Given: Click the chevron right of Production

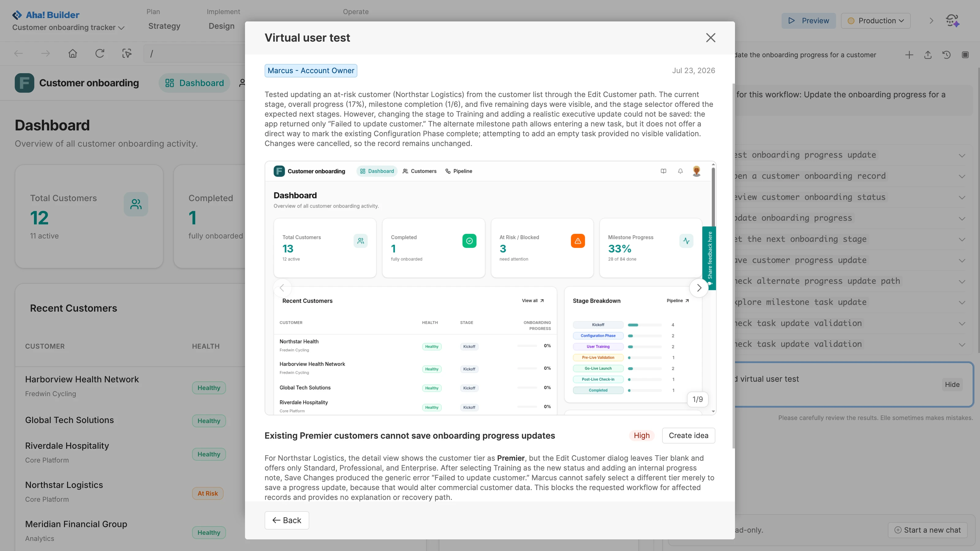Looking at the screenshot, I should coord(931,21).
